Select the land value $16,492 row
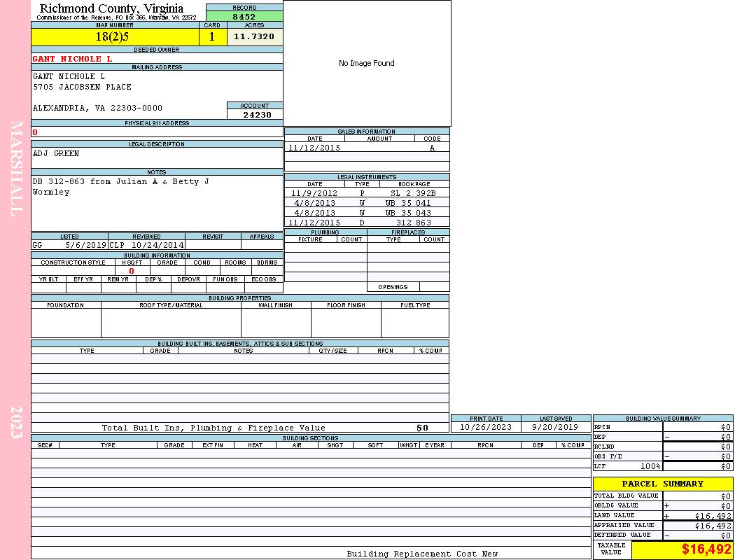This screenshot has width=735, height=560. coord(663,515)
